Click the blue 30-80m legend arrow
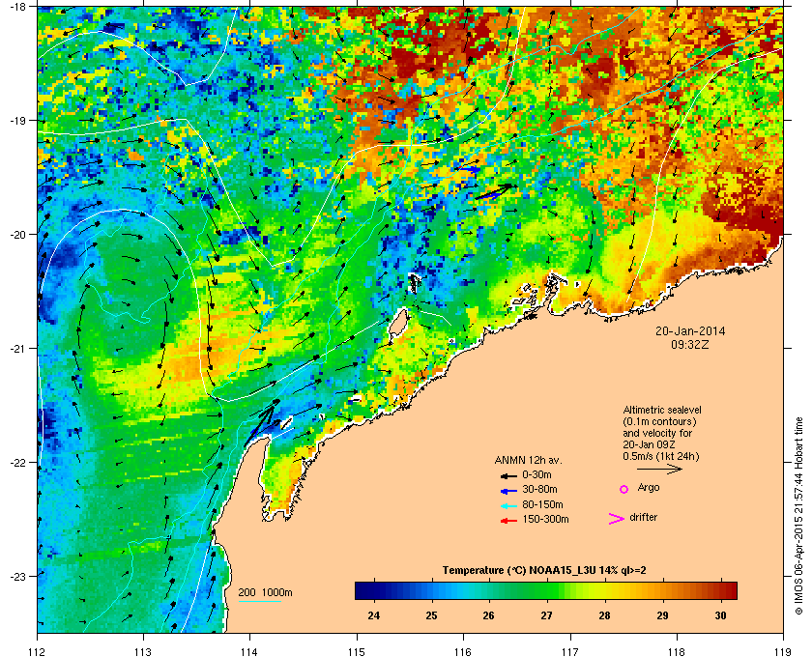The image size is (812, 657). tap(508, 491)
